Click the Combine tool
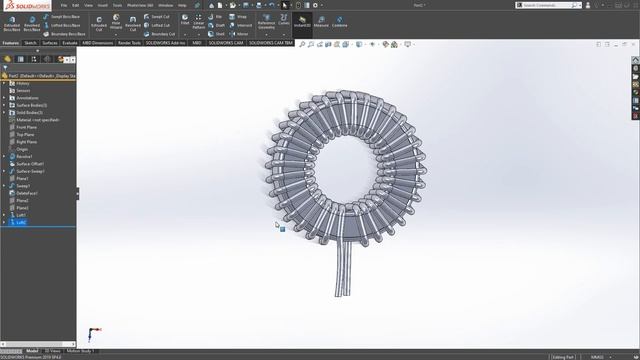Screen dimensions: 640x360 [339, 22]
